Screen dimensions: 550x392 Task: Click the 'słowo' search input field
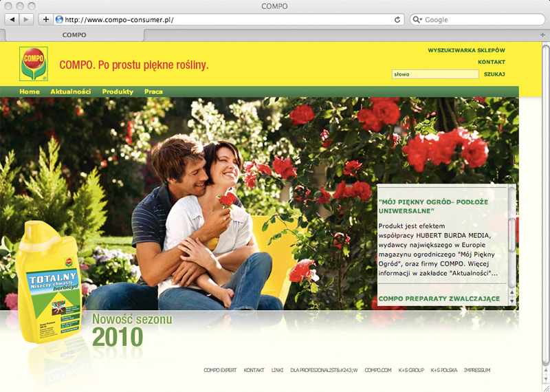(434, 74)
